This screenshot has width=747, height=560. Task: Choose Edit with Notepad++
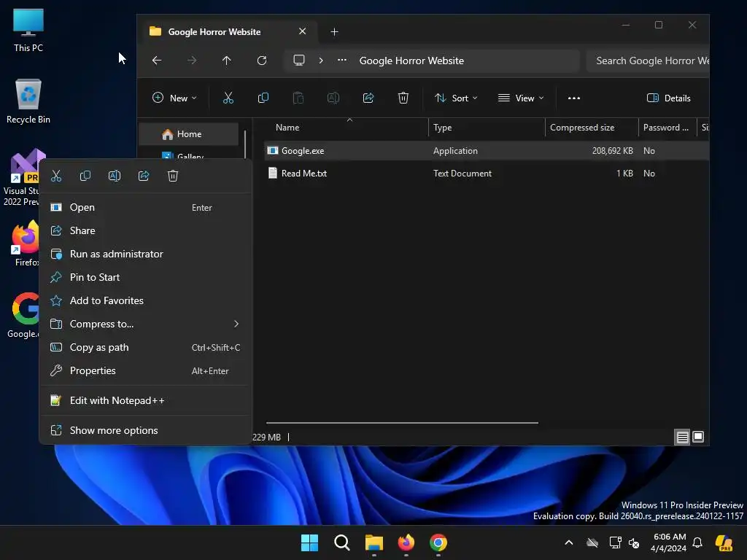[145, 400]
